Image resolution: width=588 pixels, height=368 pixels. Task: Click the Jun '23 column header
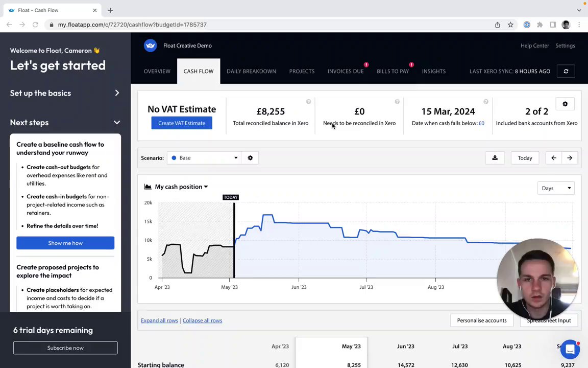[406, 346]
